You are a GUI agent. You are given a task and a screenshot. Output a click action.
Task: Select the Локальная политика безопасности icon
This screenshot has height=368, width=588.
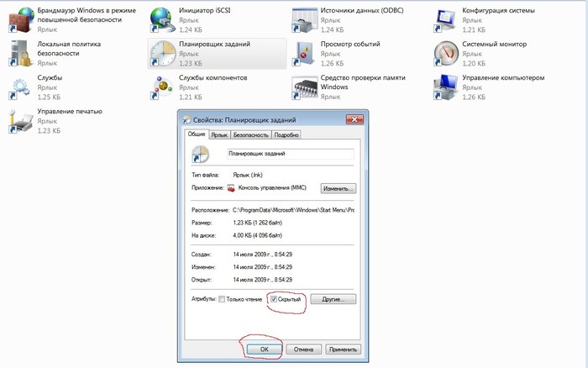coord(20,54)
